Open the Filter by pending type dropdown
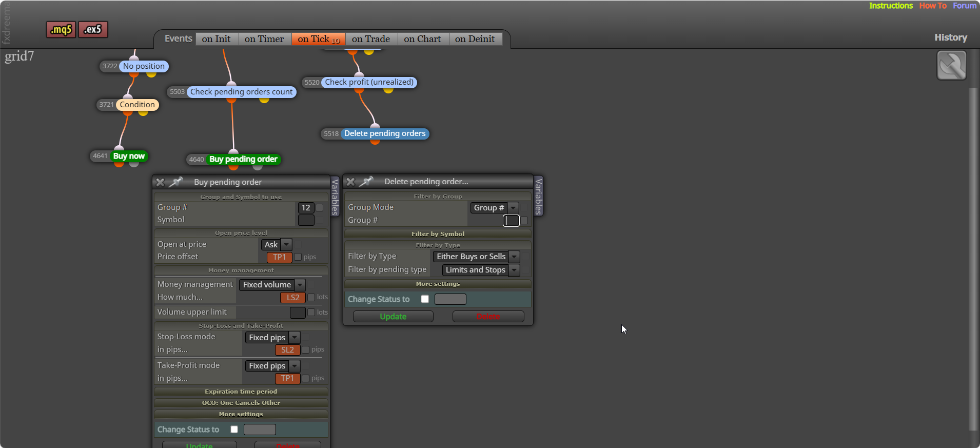The height and width of the screenshot is (448, 980). coord(481,270)
